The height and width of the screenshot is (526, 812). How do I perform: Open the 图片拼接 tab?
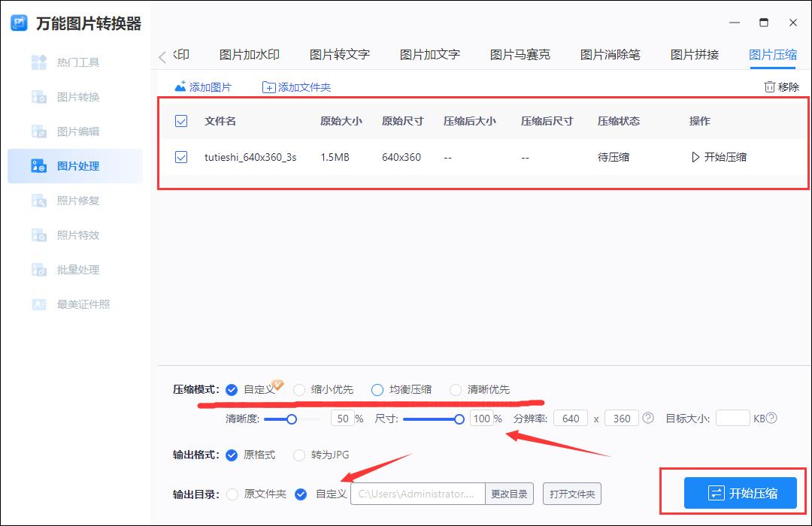(x=693, y=54)
